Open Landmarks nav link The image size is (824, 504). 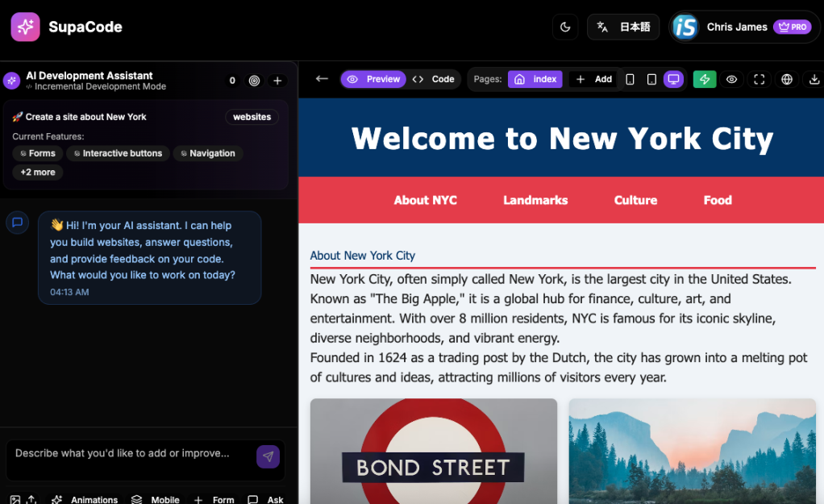(x=535, y=200)
